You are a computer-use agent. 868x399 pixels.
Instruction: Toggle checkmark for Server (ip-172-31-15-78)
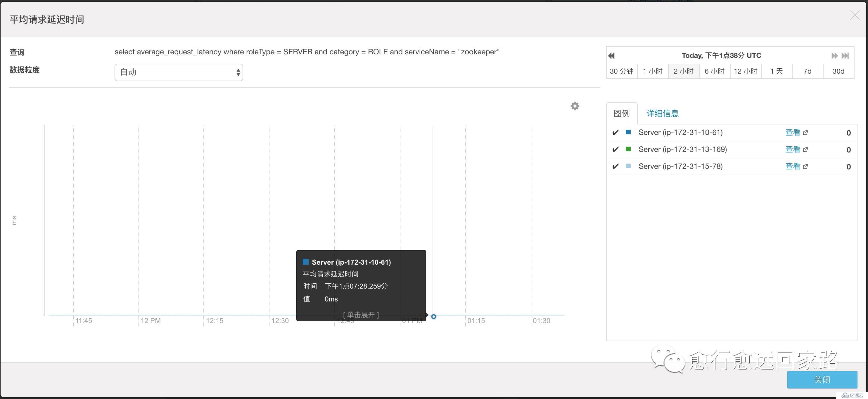click(x=615, y=166)
